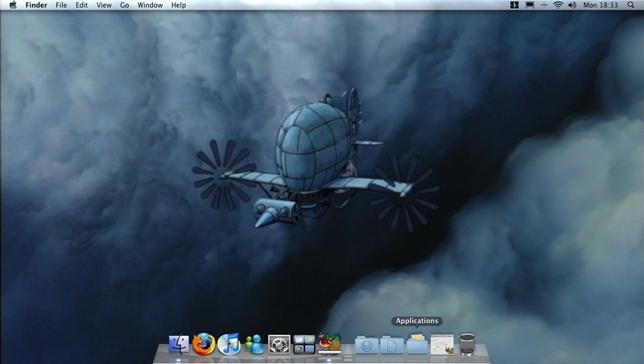Launch iTunes from the Dock
The height and width of the screenshot is (364, 644).
click(229, 344)
